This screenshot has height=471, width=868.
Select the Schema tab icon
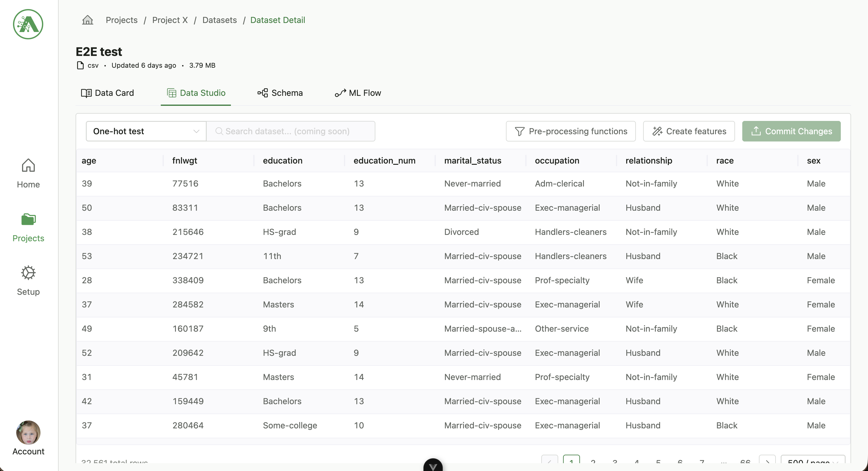(263, 93)
